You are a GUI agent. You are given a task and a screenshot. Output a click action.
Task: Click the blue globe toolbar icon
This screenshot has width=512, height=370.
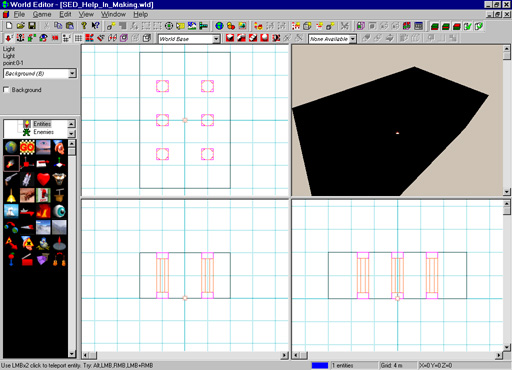tap(219, 26)
